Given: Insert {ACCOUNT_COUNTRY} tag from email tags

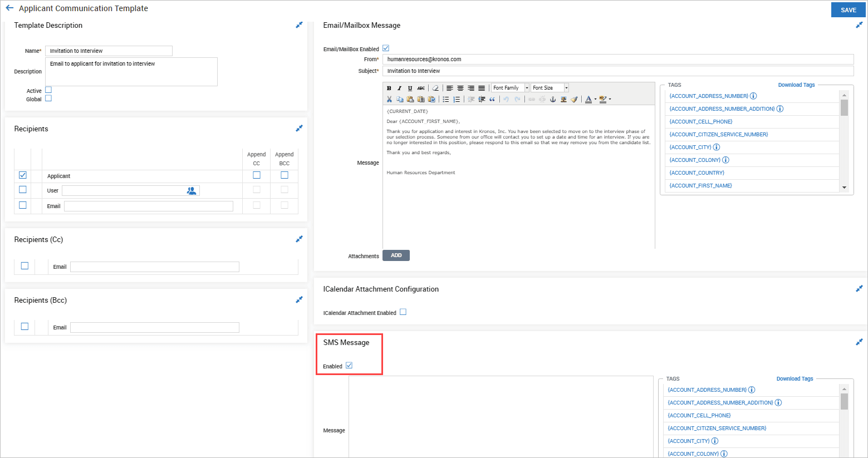Looking at the screenshot, I should coord(697,173).
